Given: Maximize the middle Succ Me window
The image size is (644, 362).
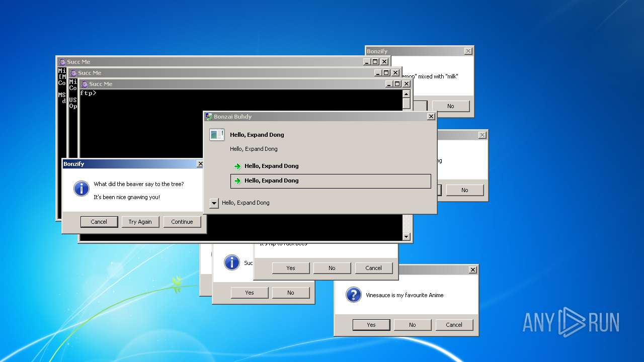Looking at the screenshot, I should click(x=386, y=73).
